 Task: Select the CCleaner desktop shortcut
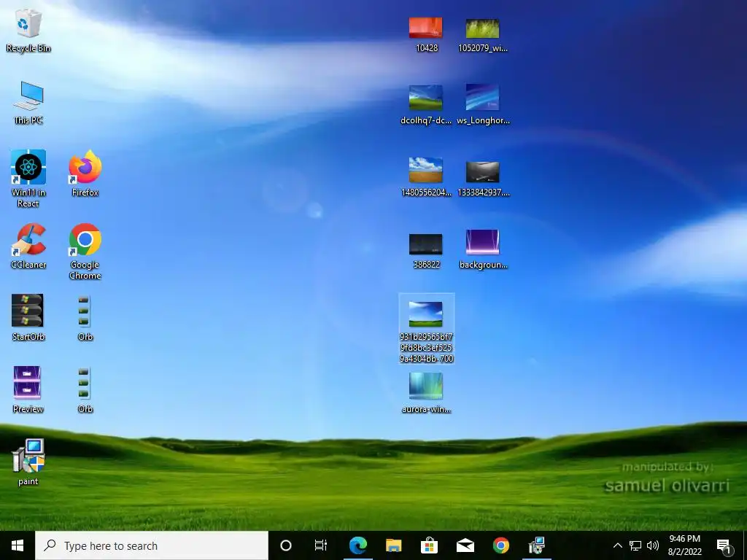click(x=28, y=246)
